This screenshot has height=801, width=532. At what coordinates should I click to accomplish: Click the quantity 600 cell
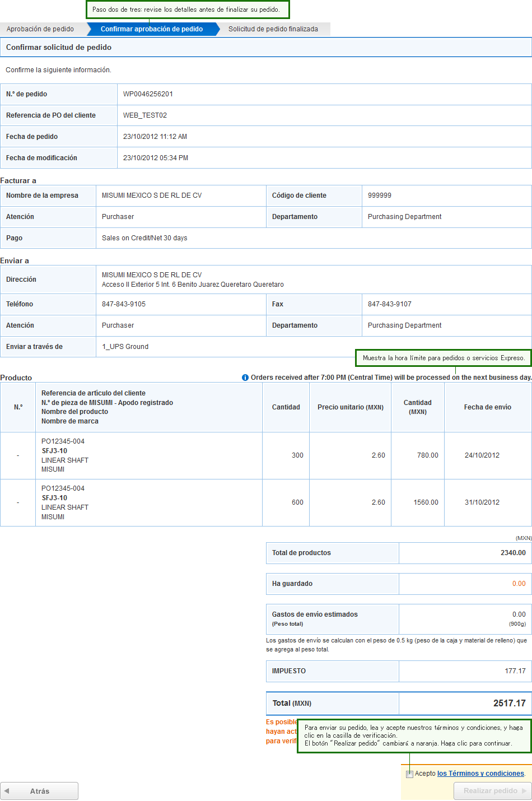286,502
